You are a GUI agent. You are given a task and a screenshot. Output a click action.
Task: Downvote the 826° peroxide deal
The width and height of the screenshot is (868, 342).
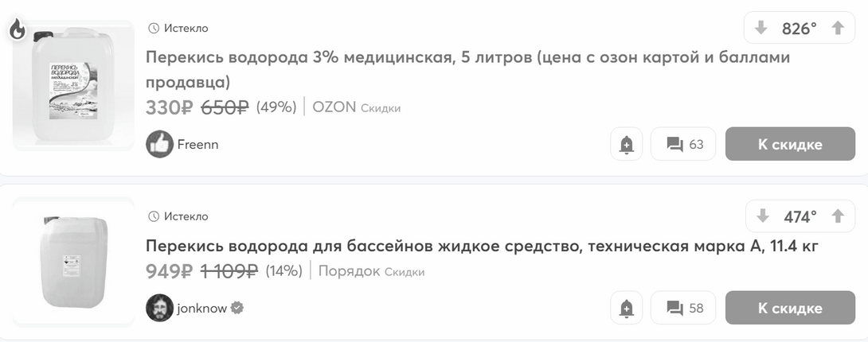[x=760, y=29]
